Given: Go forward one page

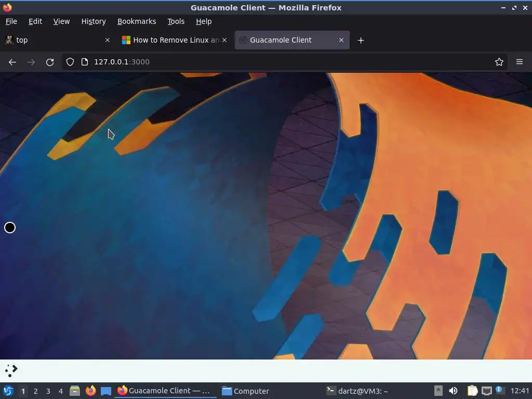Looking at the screenshot, I should 31,62.
